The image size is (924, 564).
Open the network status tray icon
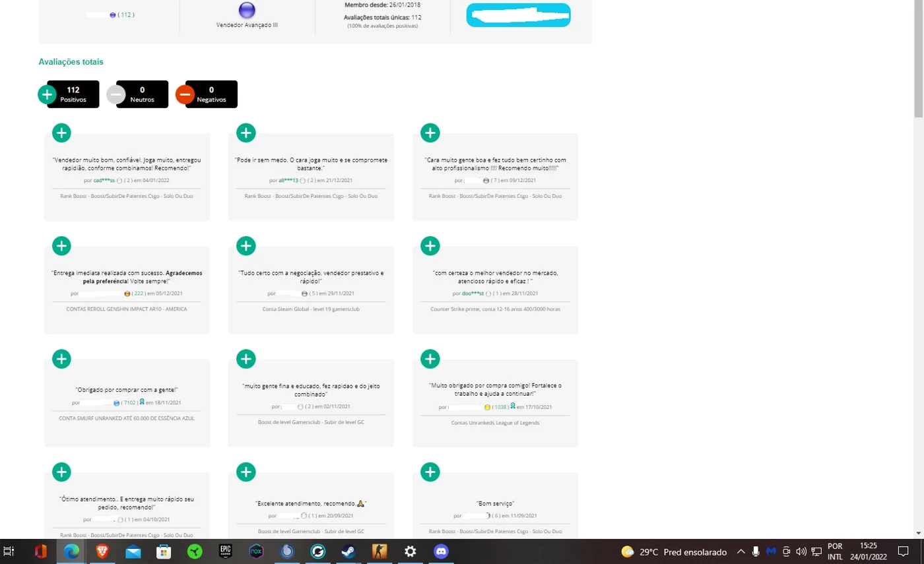(x=816, y=551)
